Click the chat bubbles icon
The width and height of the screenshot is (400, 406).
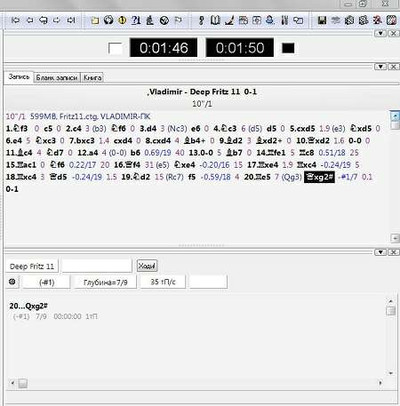pos(298,21)
